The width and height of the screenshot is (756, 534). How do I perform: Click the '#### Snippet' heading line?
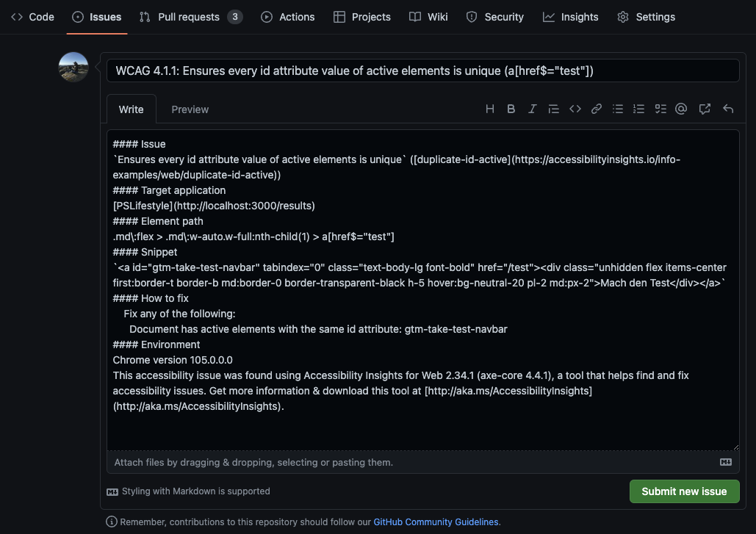pos(145,252)
